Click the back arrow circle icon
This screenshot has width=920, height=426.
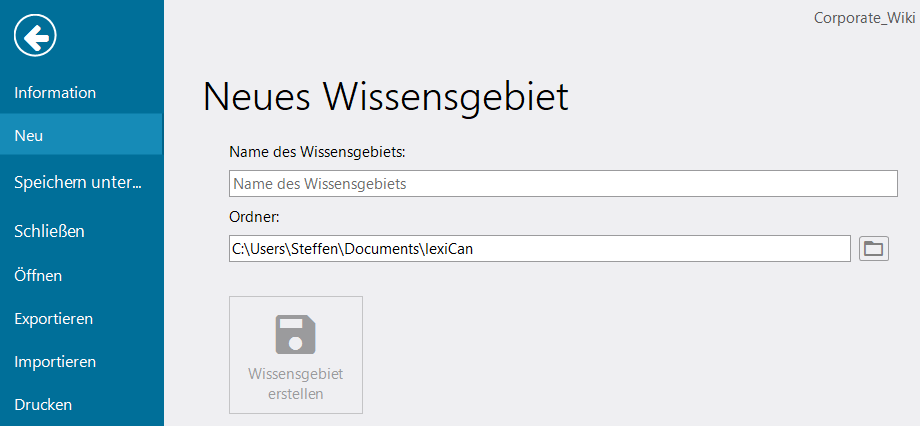pyautogui.click(x=35, y=36)
